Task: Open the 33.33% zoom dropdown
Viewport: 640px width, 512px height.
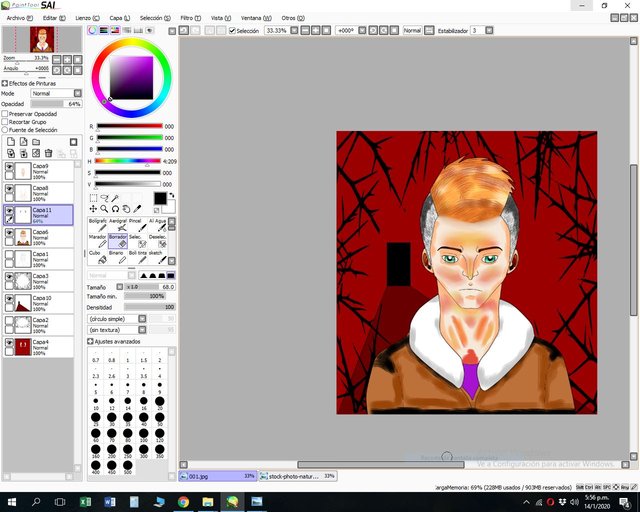Action: pos(294,30)
